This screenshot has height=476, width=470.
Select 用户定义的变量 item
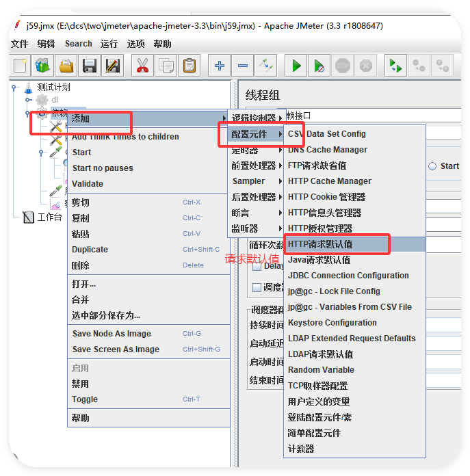[x=354, y=401]
